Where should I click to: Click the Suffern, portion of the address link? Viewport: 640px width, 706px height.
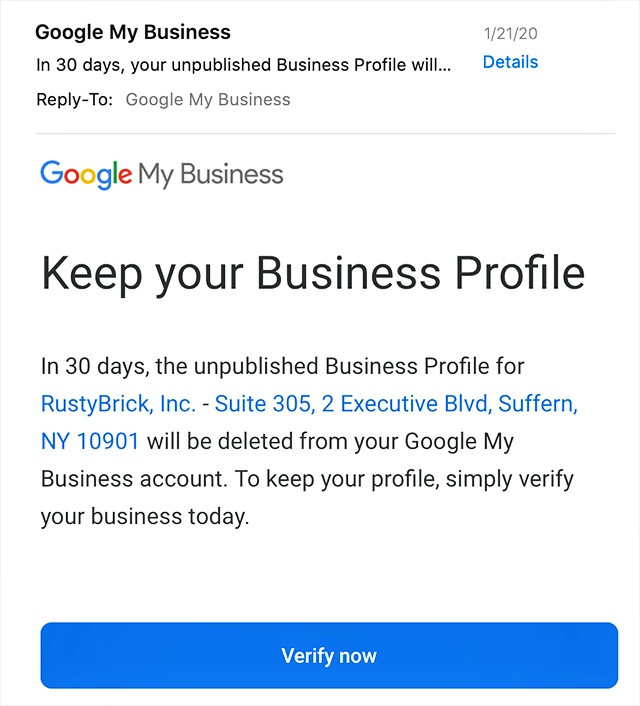pos(538,403)
